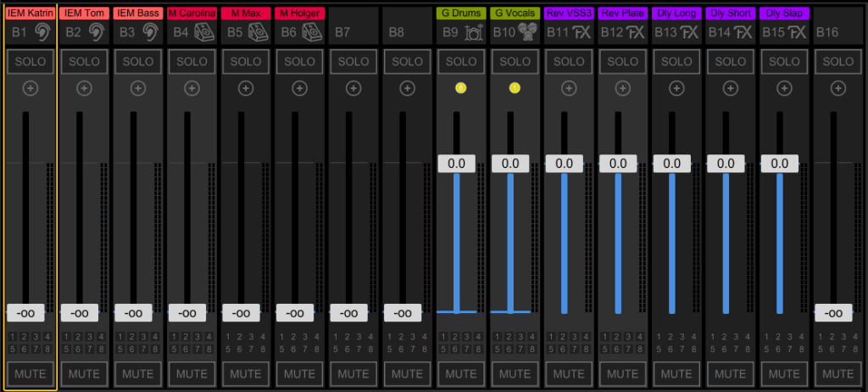Toggle mute on the Rev Plate channel
Screen dimensions: 868x392
[x=623, y=373]
